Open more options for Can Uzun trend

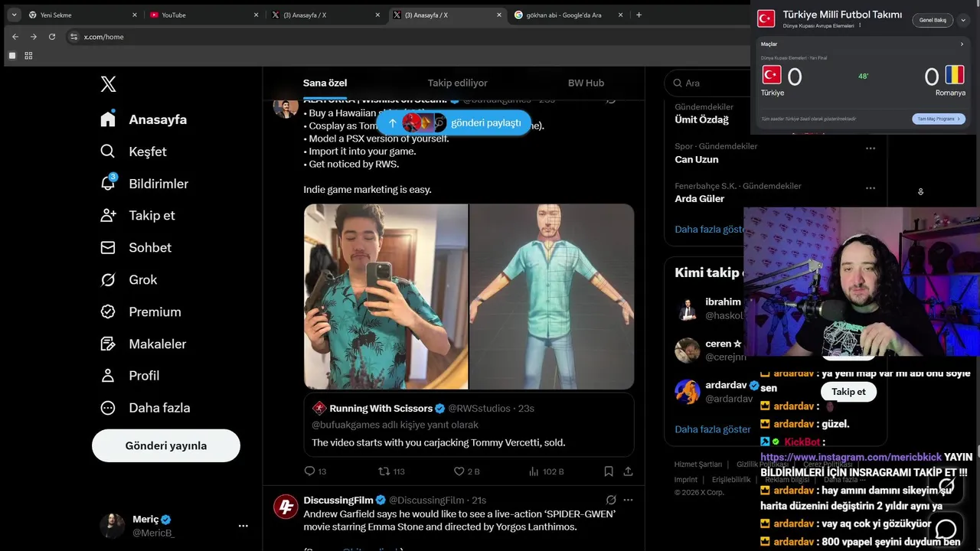click(871, 148)
